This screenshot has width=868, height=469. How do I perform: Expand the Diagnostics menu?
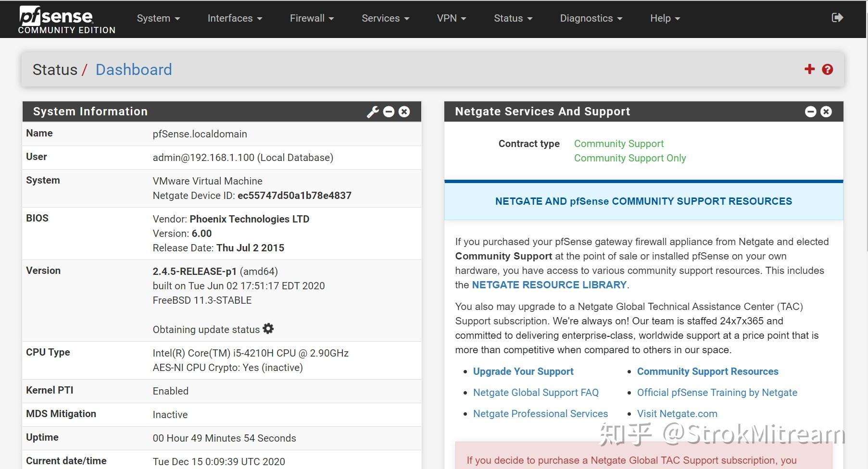[x=591, y=18]
